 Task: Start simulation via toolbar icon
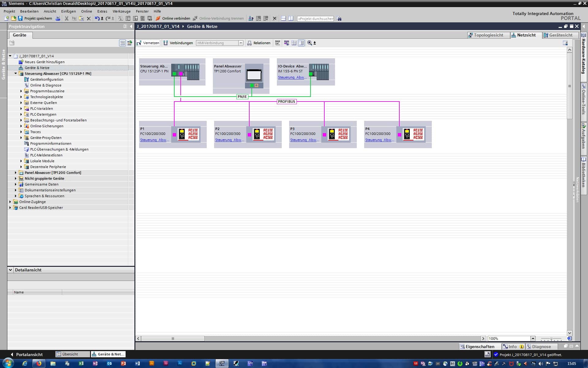tap(143, 18)
